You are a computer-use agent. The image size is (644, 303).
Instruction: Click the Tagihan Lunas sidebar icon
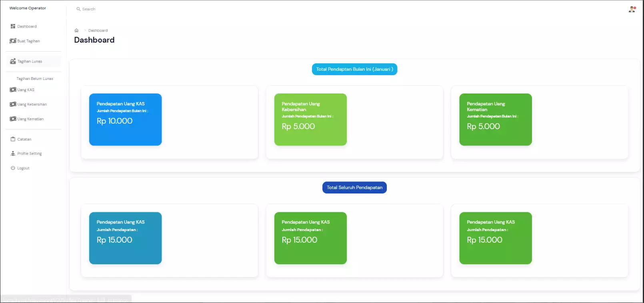pyautogui.click(x=13, y=62)
